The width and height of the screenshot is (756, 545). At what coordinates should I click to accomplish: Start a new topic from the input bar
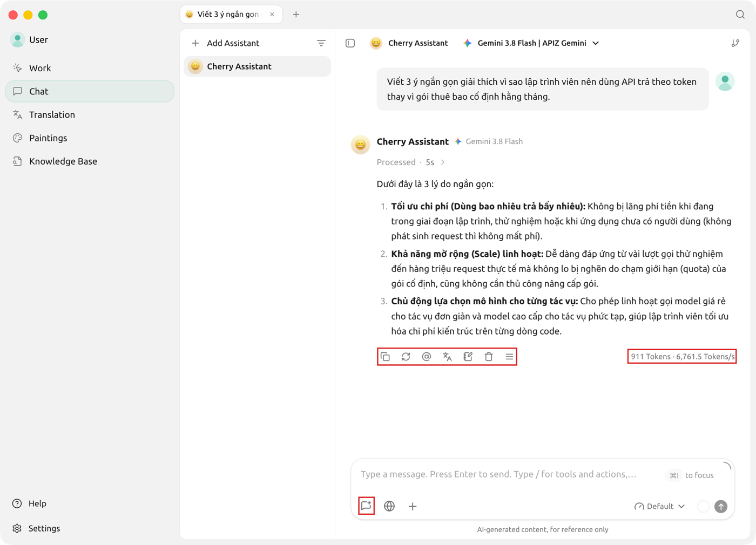pyautogui.click(x=366, y=506)
